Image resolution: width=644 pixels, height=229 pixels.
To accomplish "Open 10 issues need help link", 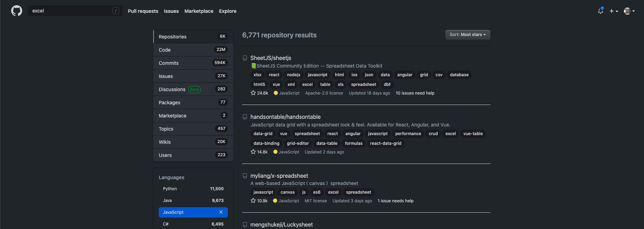I will coord(415,93).
